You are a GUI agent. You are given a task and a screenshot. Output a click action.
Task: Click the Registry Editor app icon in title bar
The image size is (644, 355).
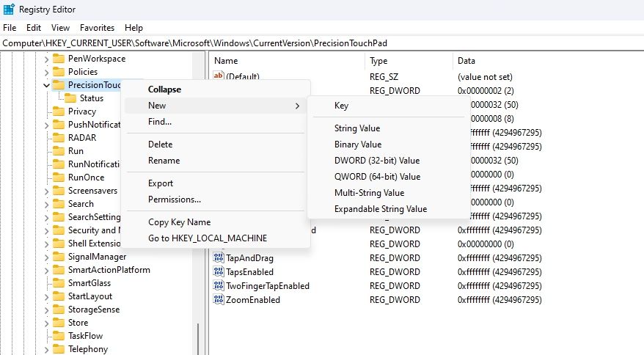[9, 10]
